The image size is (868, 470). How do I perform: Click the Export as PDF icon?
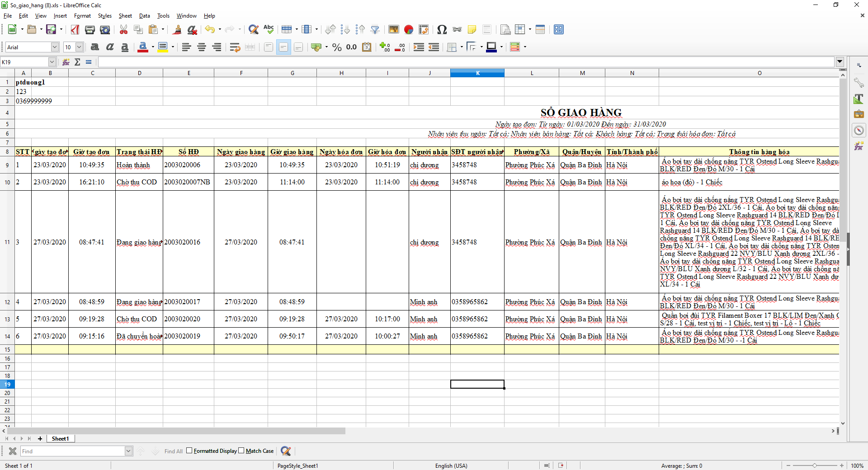75,30
